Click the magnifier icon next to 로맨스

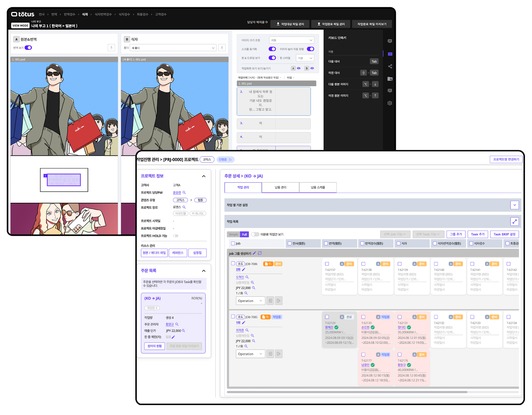(x=184, y=207)
